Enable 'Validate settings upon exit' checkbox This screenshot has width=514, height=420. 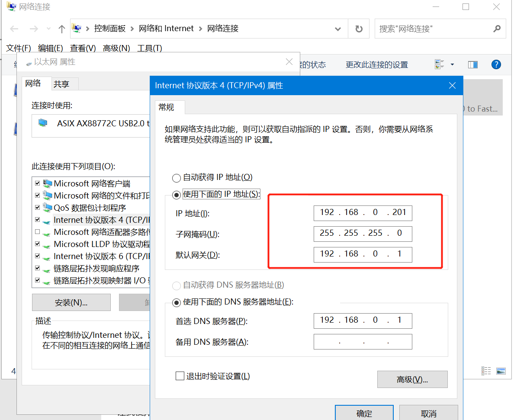(x=180, y=376)
